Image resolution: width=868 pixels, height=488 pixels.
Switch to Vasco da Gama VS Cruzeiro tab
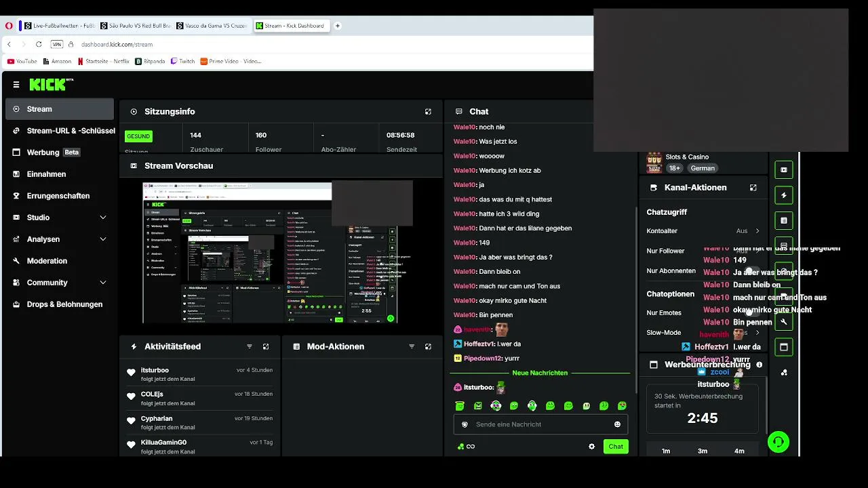point(210,26)
